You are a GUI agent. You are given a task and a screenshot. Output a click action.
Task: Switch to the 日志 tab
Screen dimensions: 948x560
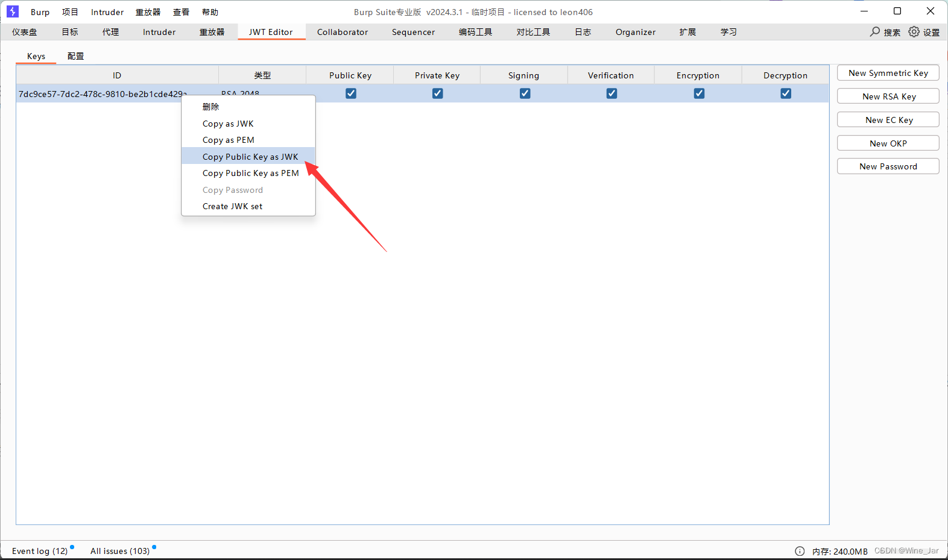pos(583,32)
